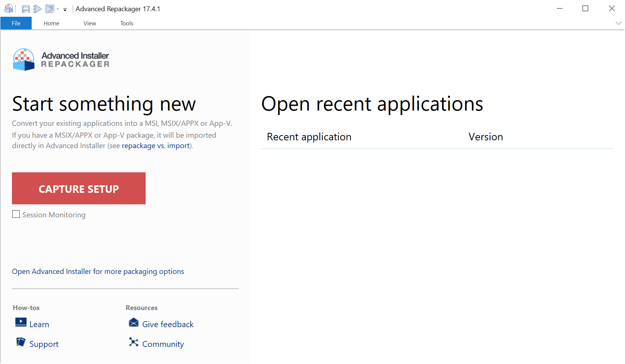Click the How-tos section label
The width and height of the screenshot is (625, 364).
coord(26,308)
